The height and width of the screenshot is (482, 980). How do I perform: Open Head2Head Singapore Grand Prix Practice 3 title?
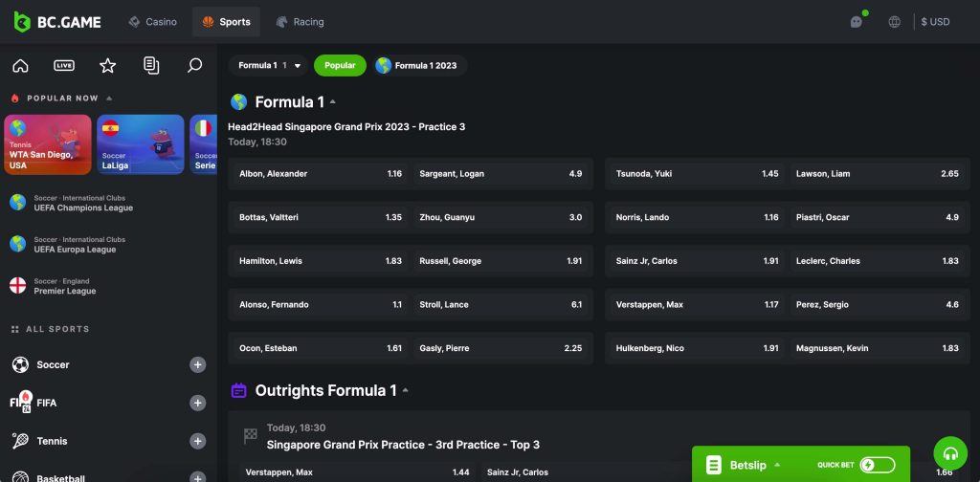coord(346,127)
